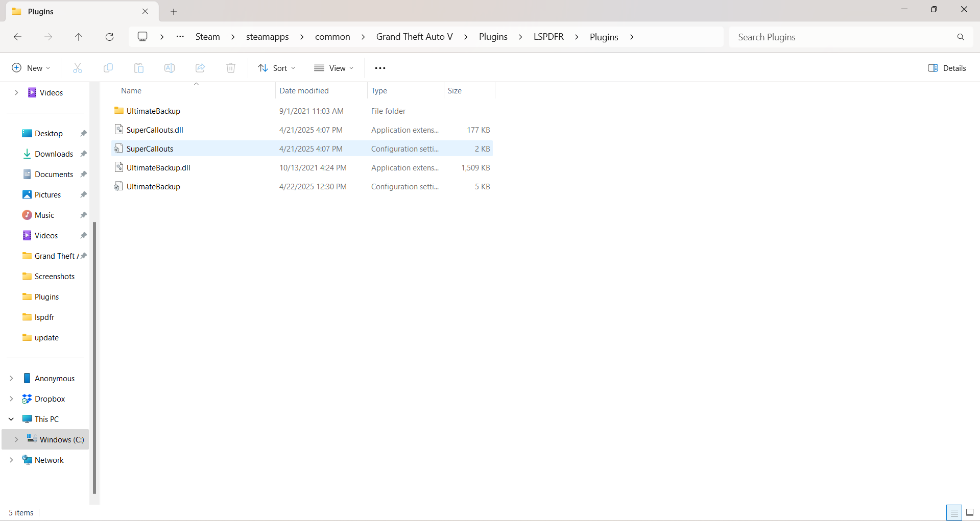Sort by Date modified column header
The image size is (980, 521).
coord(304,90)
